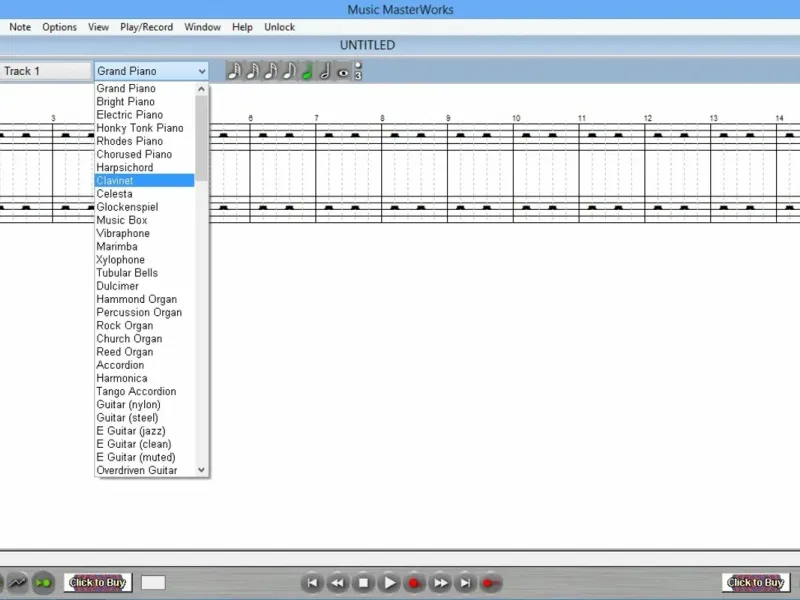The image size is (800, 600).
Task: Pick Tubular Bells from the list
Action: (x=144, y=273)
